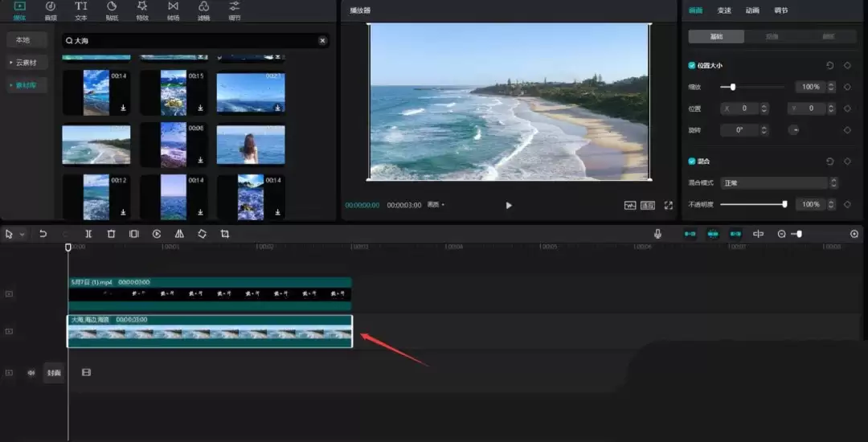Click the undo arrow in timeline toolbar
The image size is (868, 442).
43,234
